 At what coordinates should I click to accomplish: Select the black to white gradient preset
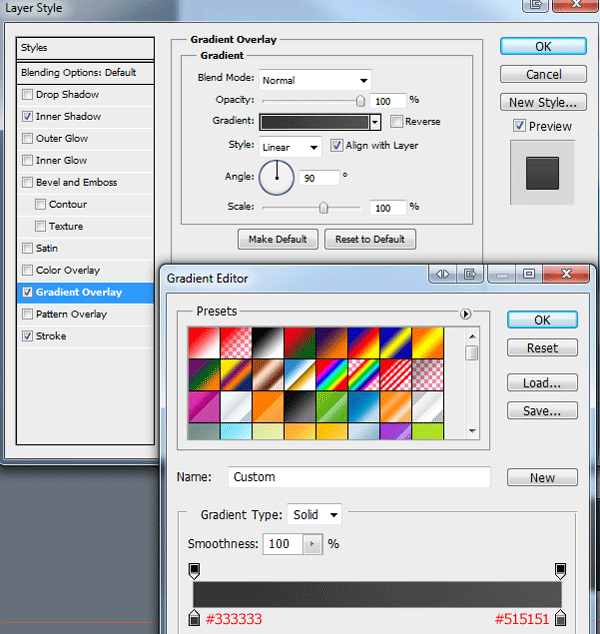[268, 343]
